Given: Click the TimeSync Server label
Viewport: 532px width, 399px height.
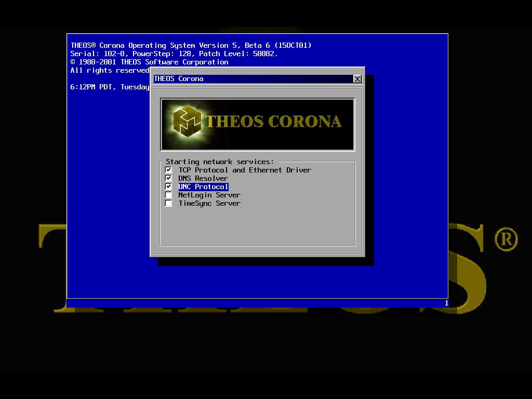Looking at the screenshot, I should 209,203.
